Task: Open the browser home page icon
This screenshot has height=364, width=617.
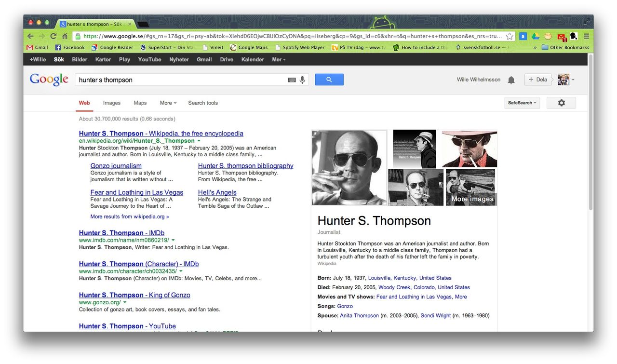Action: click(x=65, y=36)
